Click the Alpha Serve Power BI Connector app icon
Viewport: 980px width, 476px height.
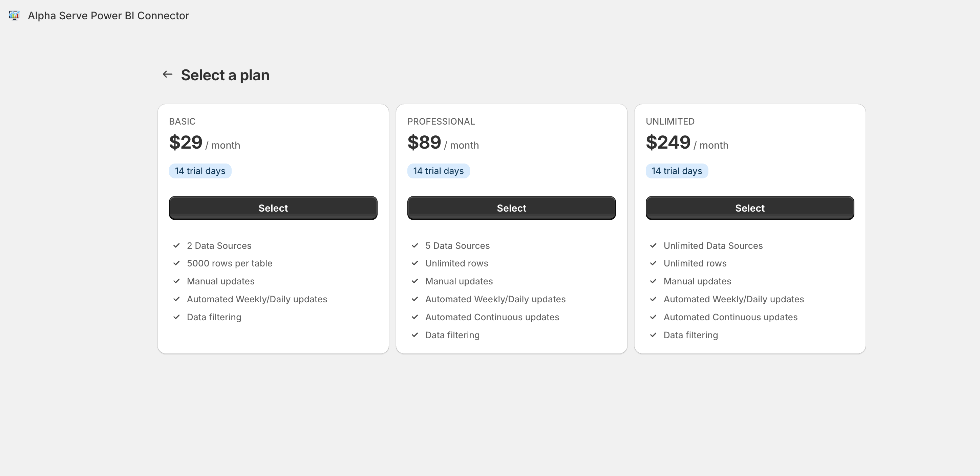[x=14, y=15]
